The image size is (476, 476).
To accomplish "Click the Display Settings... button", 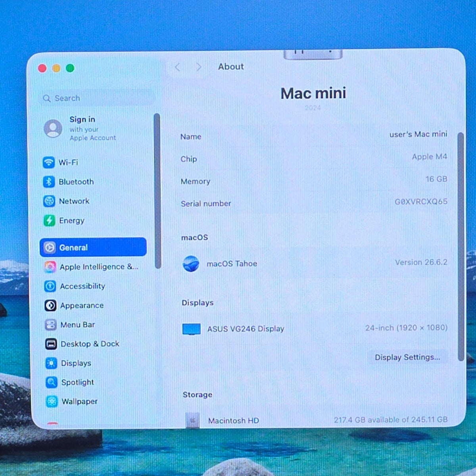I will click(407, 357).
